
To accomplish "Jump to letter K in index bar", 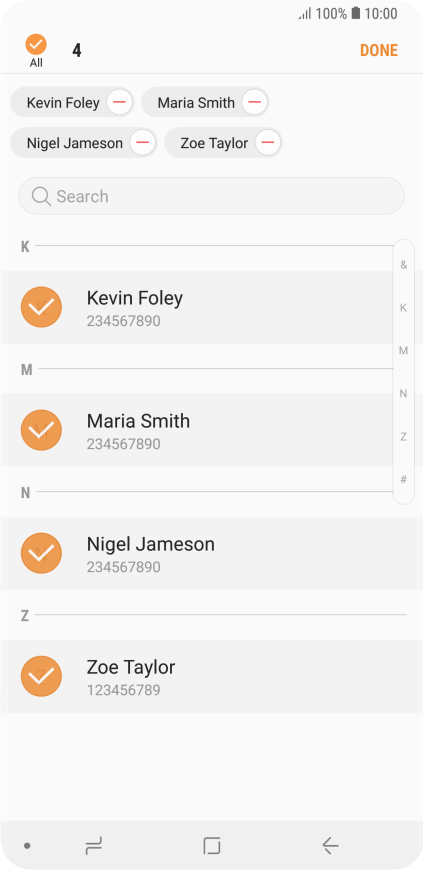I will [x=404, y=307].
